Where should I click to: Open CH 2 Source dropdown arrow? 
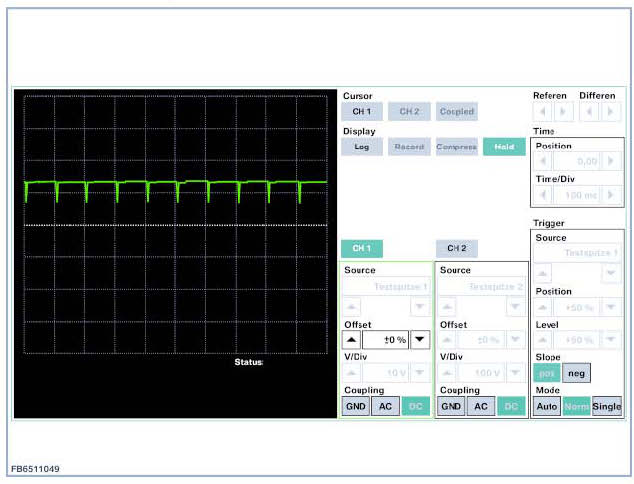click(515, 306)
